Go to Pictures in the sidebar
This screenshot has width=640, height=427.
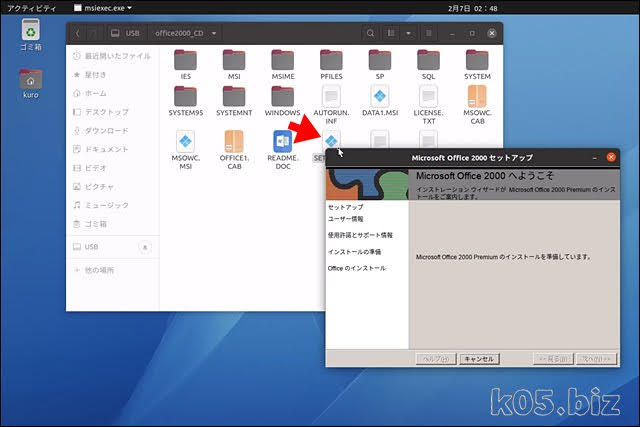[112, 187]
